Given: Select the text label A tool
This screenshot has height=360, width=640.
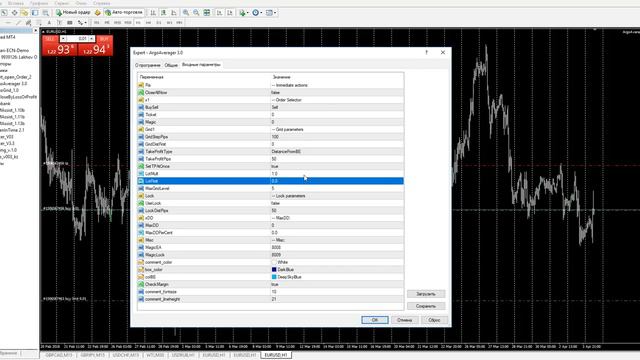Looking at the screenshot, I should click(x=49, y=22).
